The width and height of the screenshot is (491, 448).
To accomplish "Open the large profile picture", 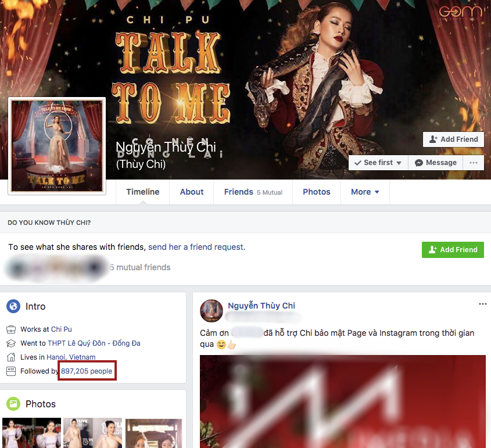I will (57, 145).
